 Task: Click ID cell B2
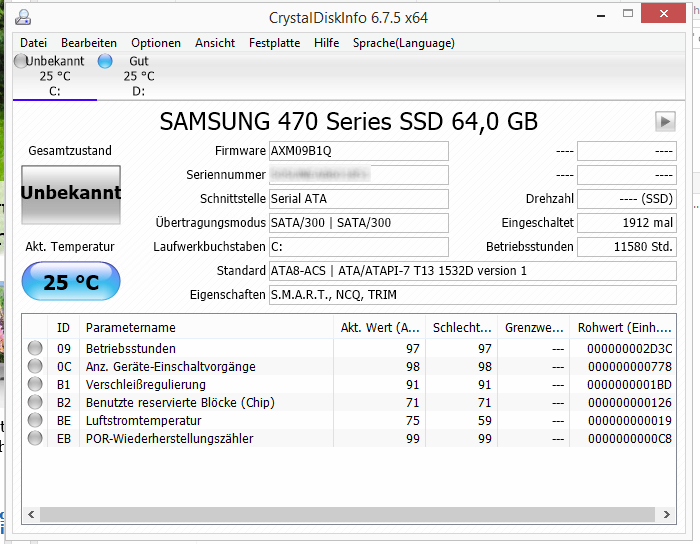tap(64, 403)
